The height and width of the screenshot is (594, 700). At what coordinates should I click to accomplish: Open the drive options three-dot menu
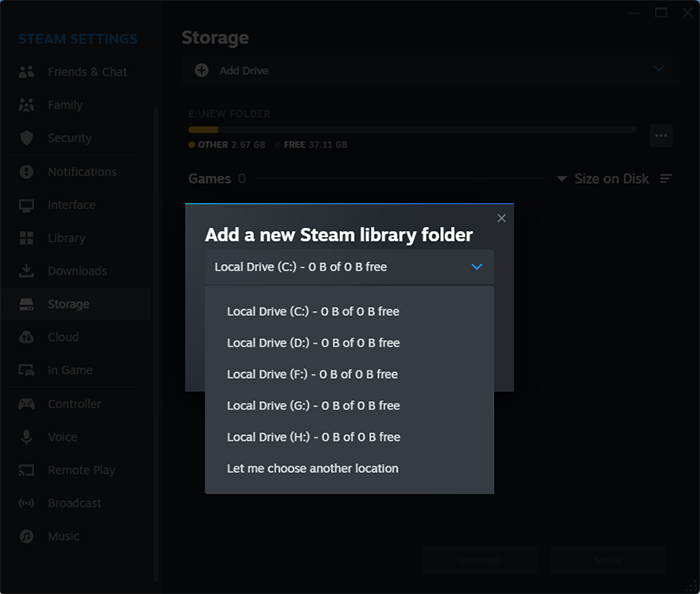[x=661, y=135]
